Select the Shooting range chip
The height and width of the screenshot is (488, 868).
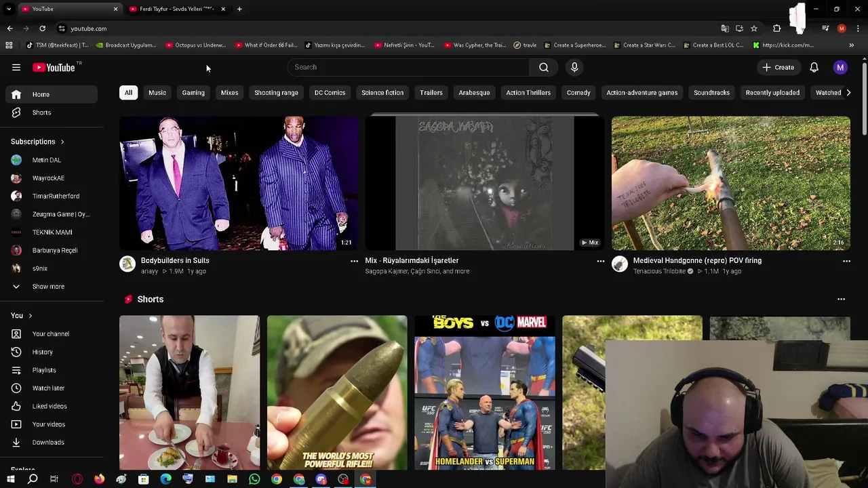[276, 93]
